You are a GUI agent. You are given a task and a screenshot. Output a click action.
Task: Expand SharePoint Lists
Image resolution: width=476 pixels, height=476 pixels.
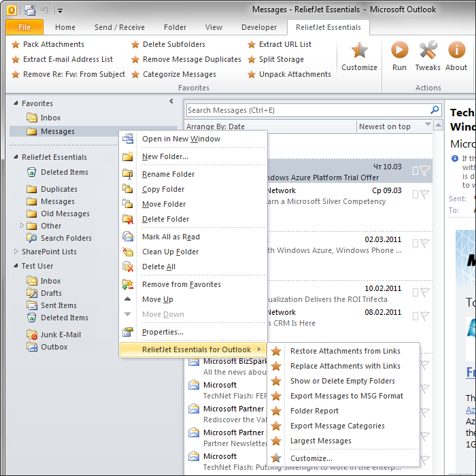coord(16,252)
